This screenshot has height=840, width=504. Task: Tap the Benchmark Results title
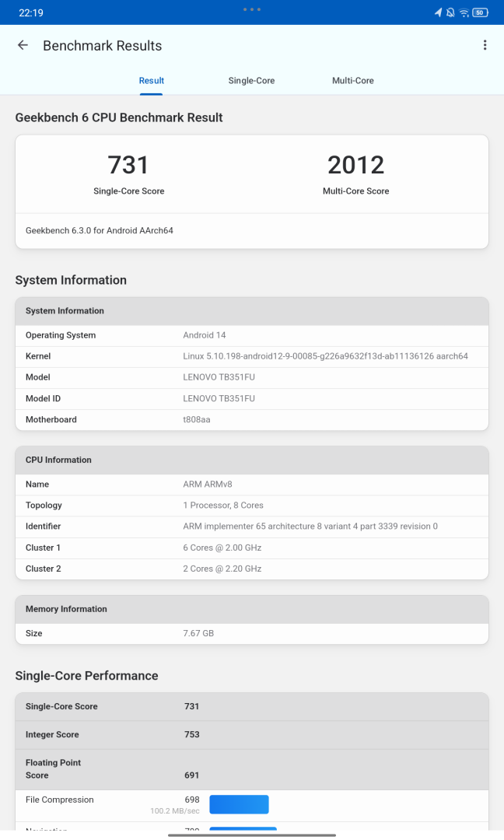pos(103,46)
